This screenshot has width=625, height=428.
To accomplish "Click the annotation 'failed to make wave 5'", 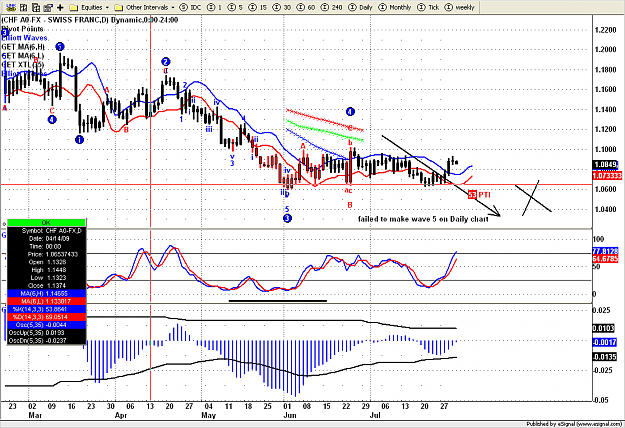I will tap(423, 219).
